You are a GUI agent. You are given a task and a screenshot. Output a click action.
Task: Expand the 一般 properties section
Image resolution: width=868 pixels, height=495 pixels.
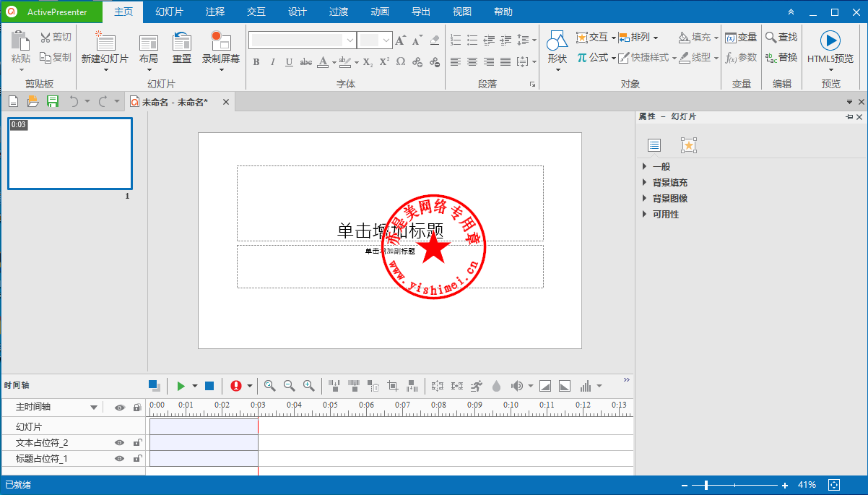coord(644,167)
